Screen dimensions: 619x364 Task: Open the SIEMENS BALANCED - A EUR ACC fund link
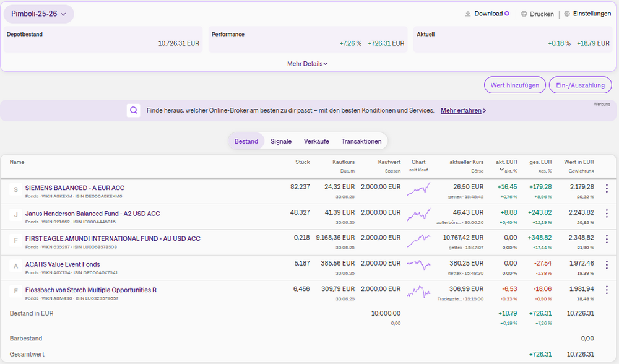click(75, 188)
